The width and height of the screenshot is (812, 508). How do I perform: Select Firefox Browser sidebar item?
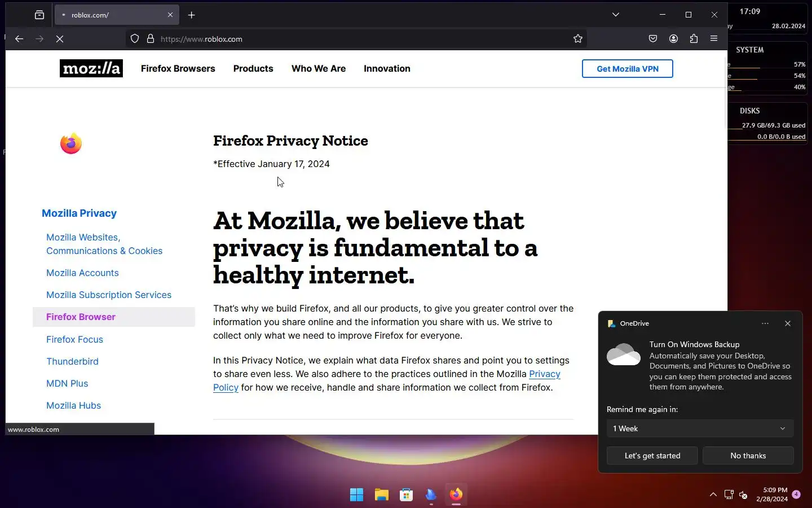(x=114, y=317)
